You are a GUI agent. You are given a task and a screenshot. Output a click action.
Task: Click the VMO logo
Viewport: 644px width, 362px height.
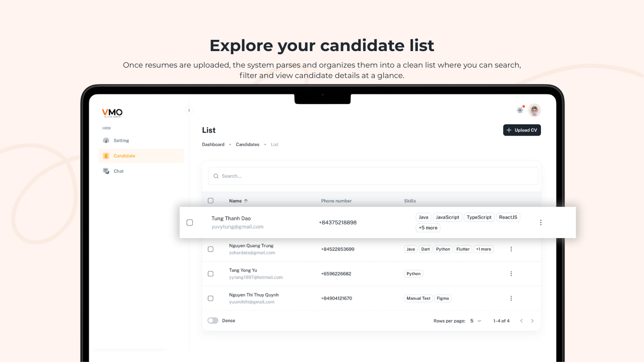point(112,113)
